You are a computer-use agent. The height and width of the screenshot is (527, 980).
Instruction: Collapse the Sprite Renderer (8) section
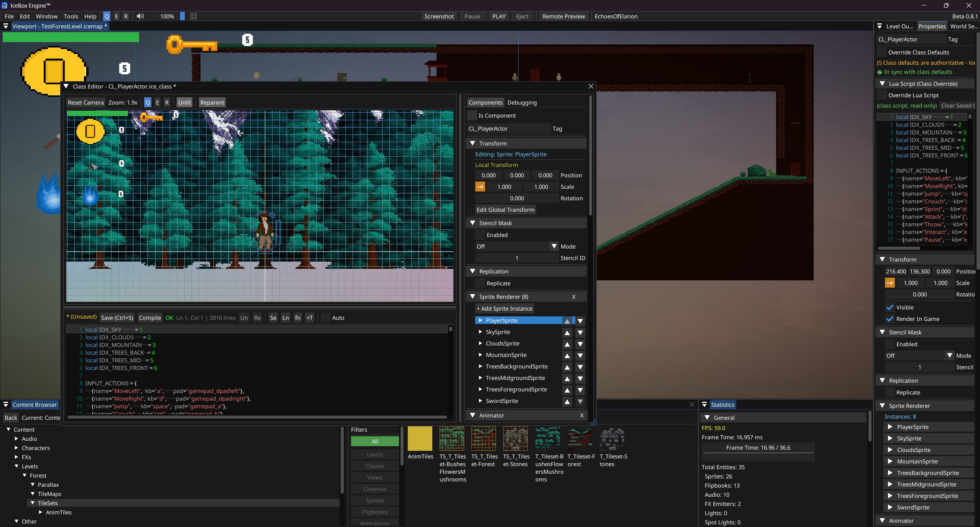pyautogui.click(x=473, y=297)
